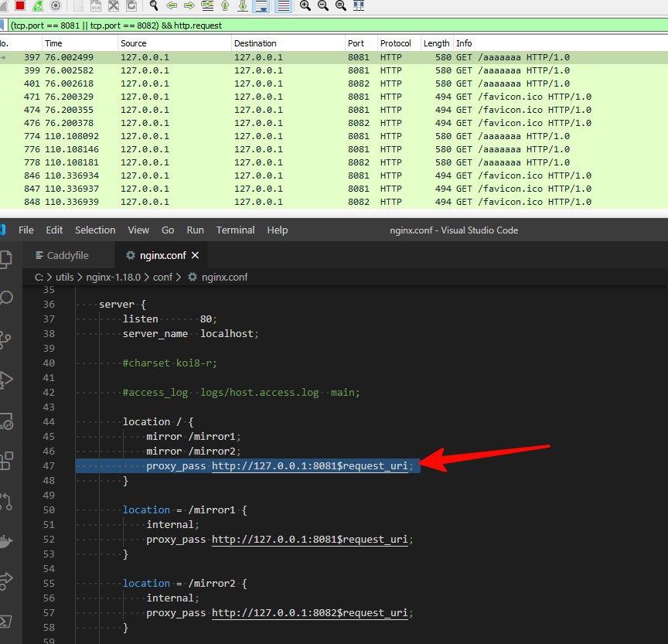Go to the last packet
The image size is (668, 644).
click(243, 5)
